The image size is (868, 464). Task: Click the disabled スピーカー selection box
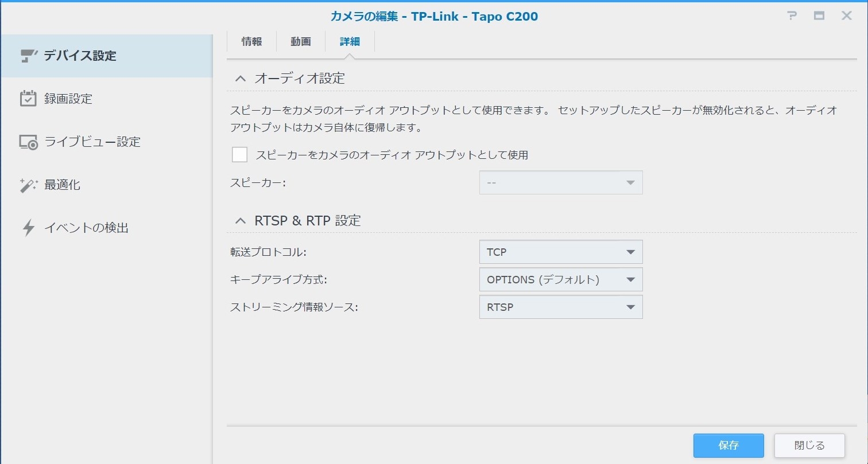coord(561,182)
